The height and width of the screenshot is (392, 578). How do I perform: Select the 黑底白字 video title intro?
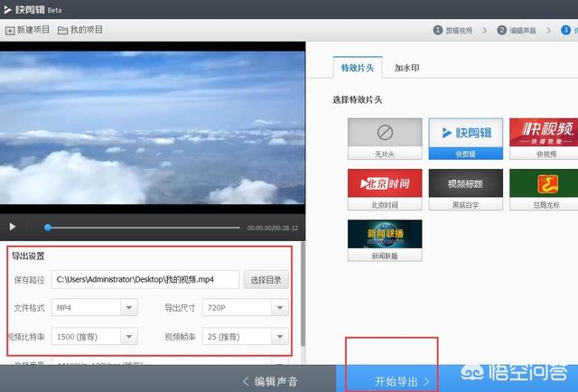click(466, 190)
